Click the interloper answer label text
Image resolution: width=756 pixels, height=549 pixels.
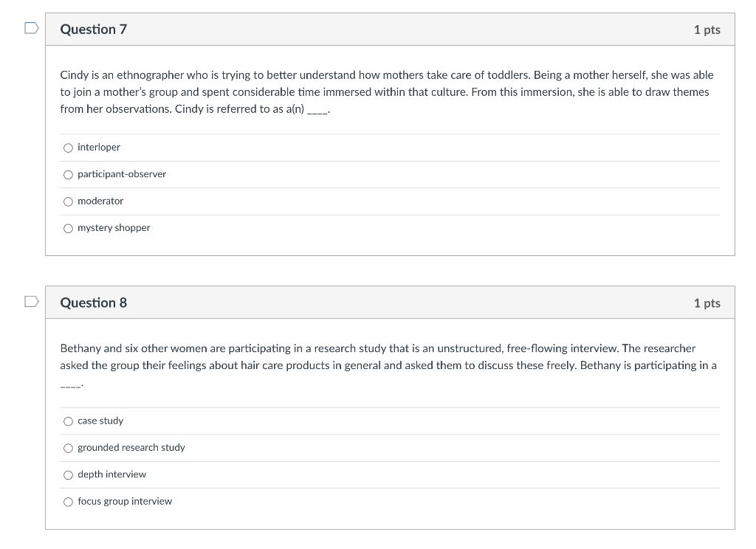click(99, 147)
